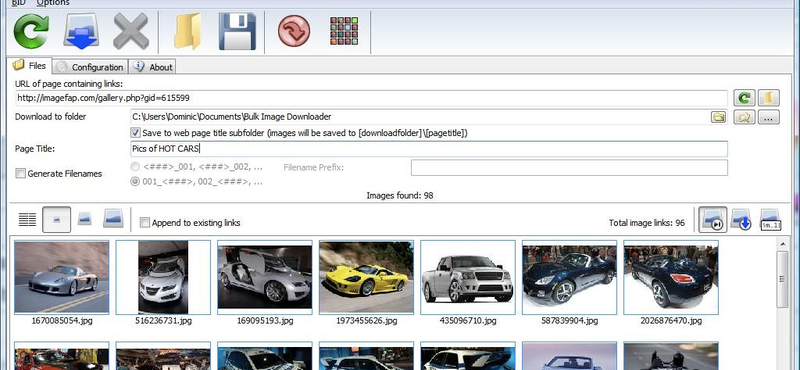The width and height of the screenshot is (800, 370).
Task: Click the Filename Prefix input field
Action: pos(569,167)
